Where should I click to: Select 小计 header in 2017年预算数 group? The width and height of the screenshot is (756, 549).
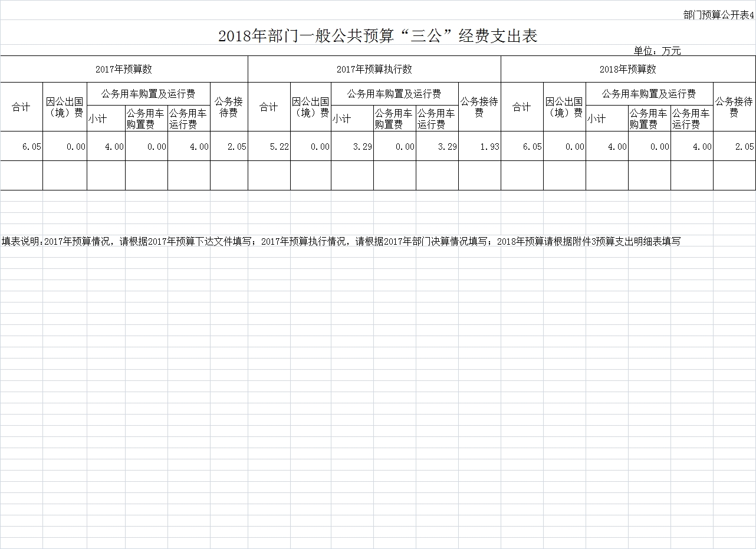pos(106,119)
